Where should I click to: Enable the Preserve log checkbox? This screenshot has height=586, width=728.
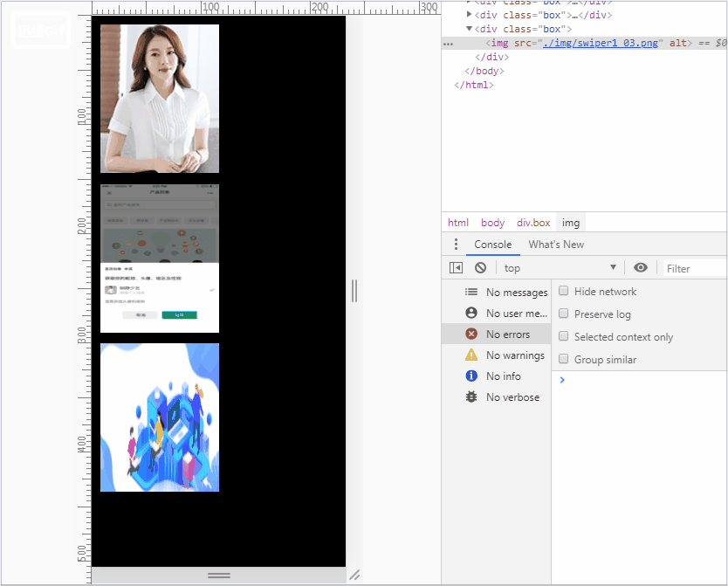coord(564,314)
